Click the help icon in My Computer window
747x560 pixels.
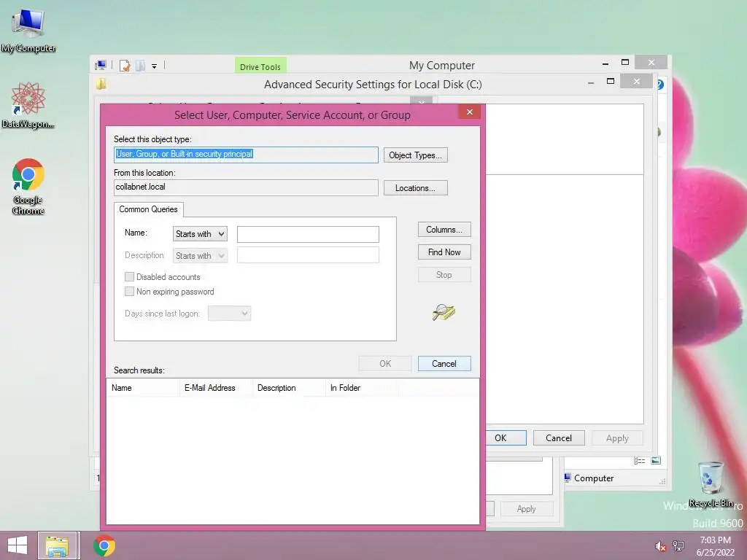click(660, 85)
